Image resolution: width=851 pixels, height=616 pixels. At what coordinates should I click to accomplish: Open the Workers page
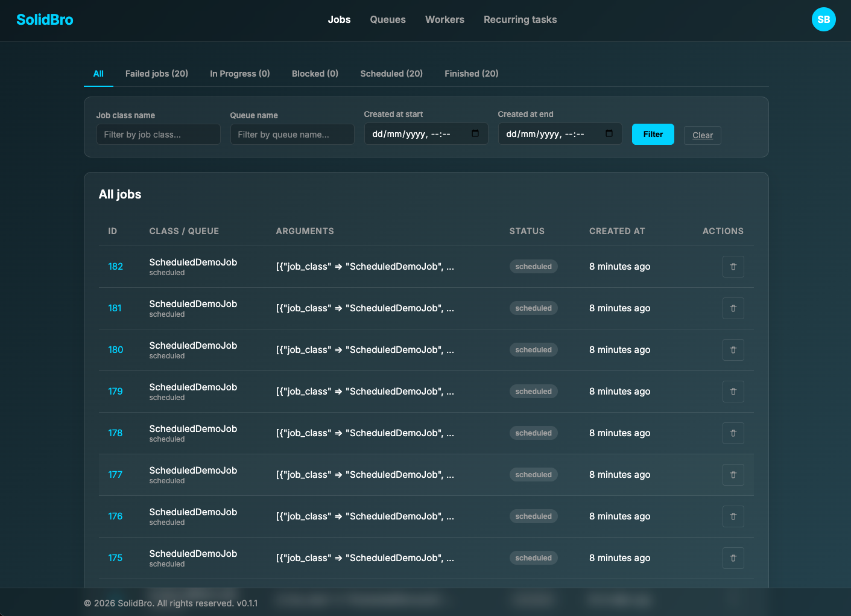pos(444,19)
